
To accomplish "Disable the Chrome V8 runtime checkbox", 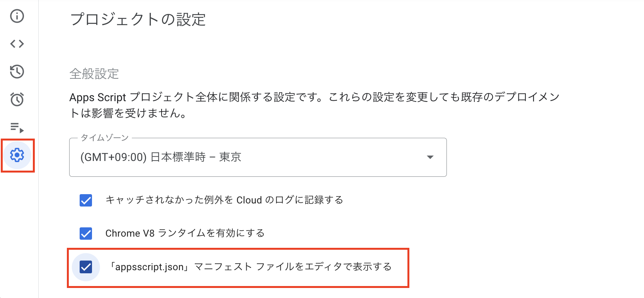I will click(x=86, y=234).
